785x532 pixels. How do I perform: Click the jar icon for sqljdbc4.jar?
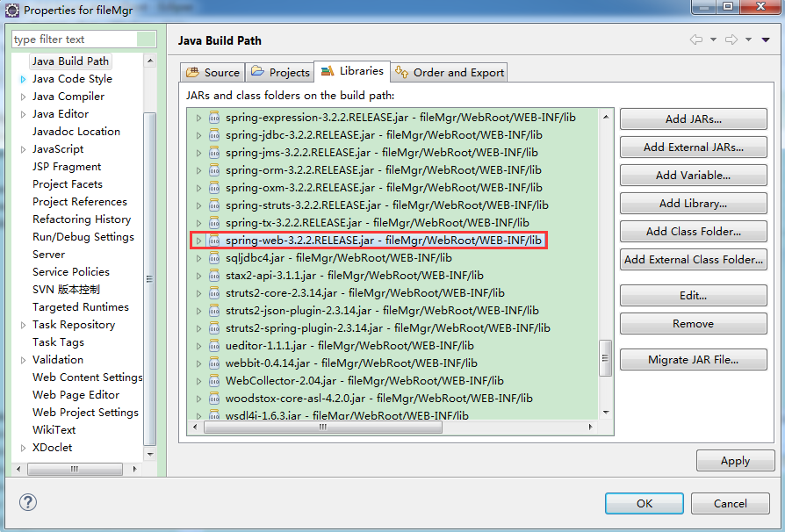pos(214,258)
